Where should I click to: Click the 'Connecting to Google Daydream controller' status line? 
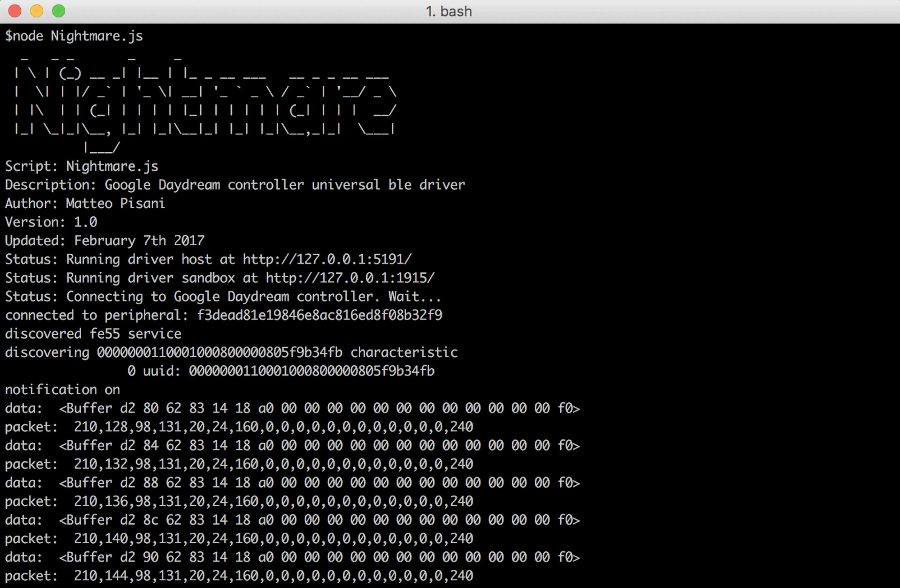click(223, 297)
